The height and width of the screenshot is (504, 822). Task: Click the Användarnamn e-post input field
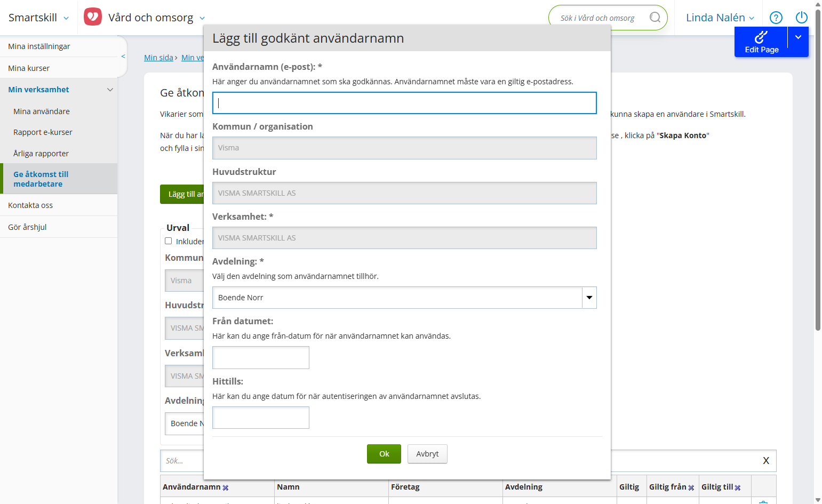pos(404,103)
